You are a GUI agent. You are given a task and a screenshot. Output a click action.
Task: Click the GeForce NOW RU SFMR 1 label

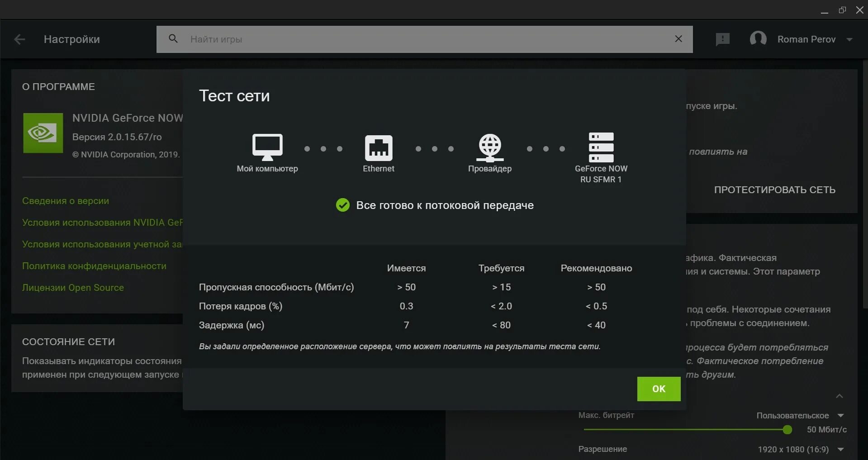pos(601,174)
